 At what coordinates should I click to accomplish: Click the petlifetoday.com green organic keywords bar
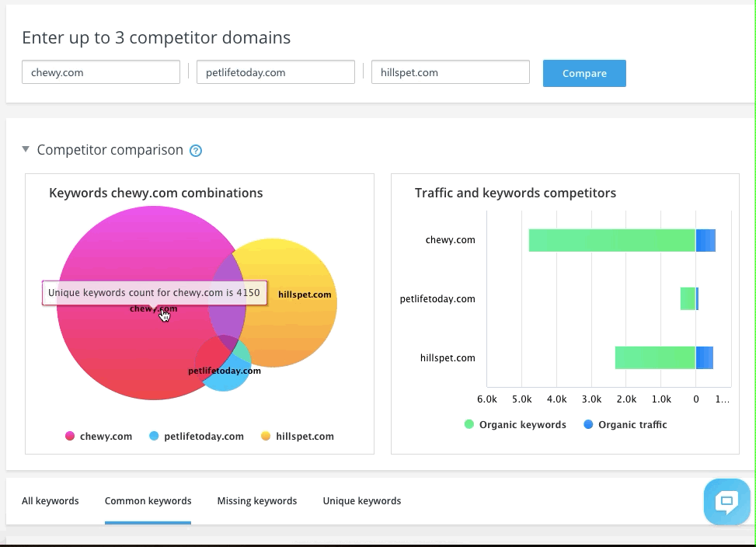coord(688,299)
